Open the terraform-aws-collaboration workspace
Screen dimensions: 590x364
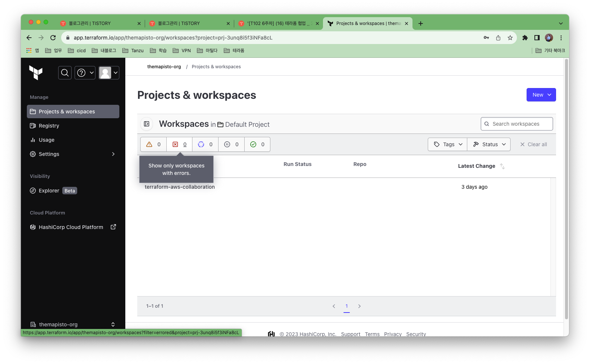click(180, 187)
